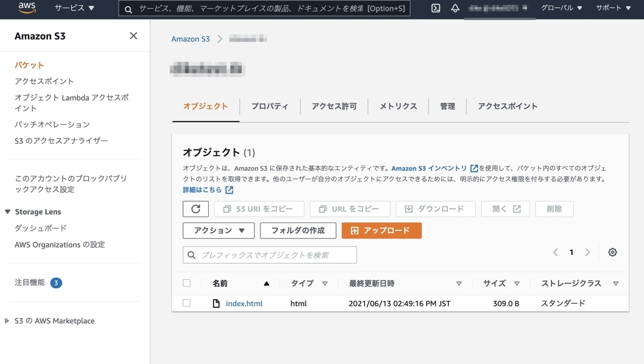Screen dimensions: 644x364
Task: Sort by 名前 ascending arrow
Action: pos(267,284)
